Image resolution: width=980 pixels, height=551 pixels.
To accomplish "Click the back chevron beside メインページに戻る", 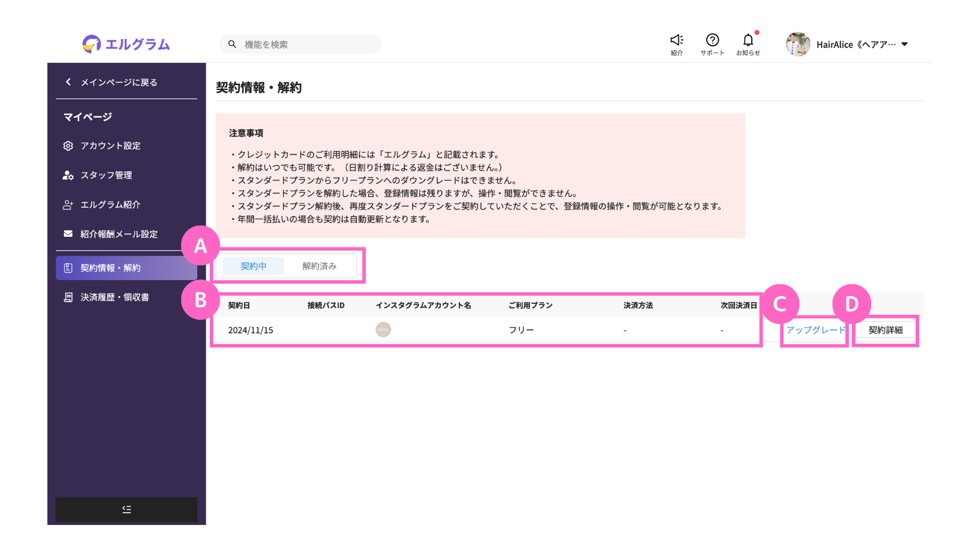I will [68, 82].
